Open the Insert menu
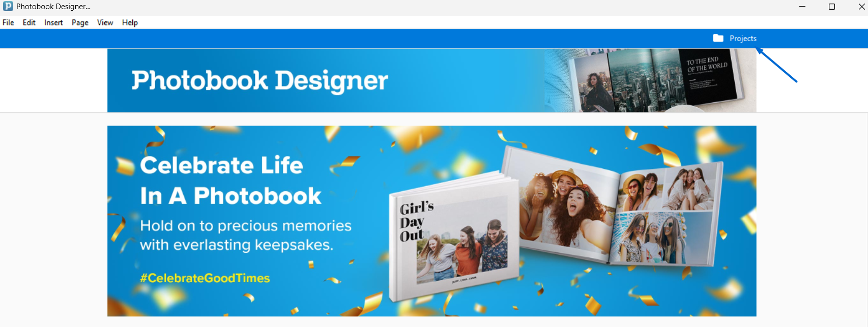868x327 pixels. point(53,22)
